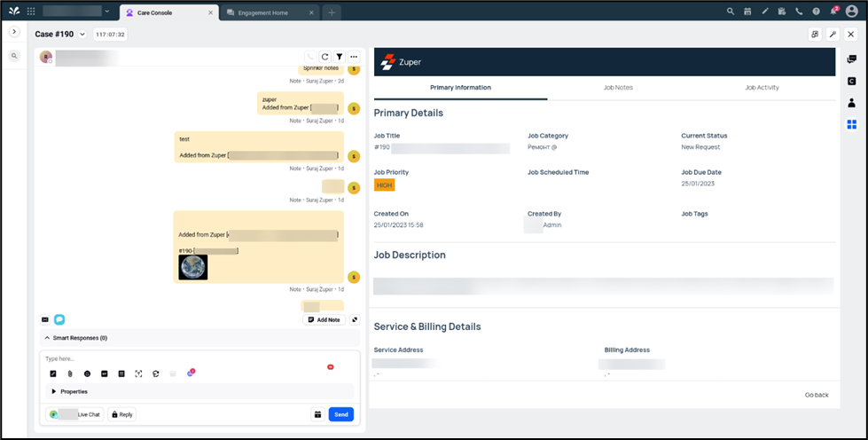Toggle the Reply lock button
The width and height of the screenshot is (868, 440).
pos(121,414)
